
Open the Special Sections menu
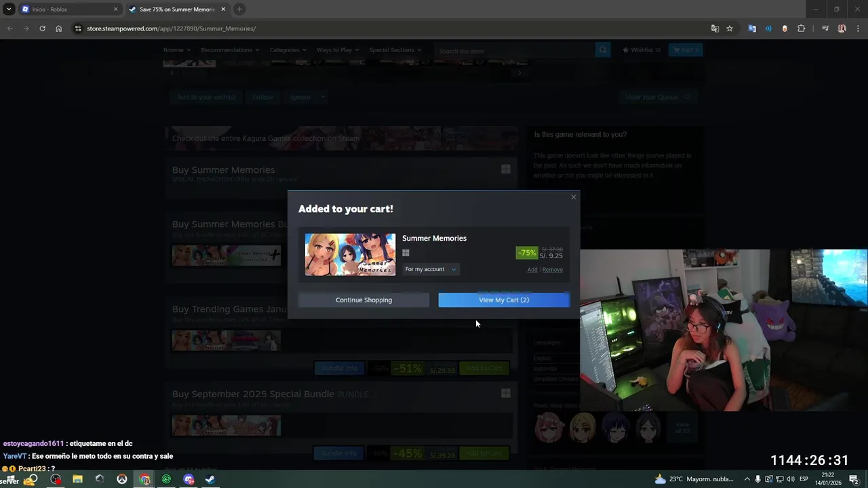point(395,49)
